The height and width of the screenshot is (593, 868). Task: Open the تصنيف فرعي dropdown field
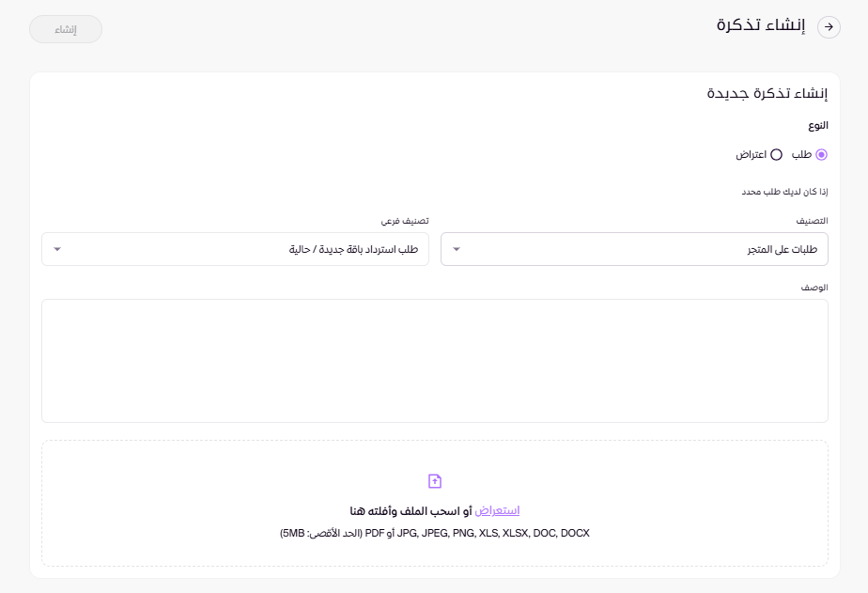[x=235, y=249]
